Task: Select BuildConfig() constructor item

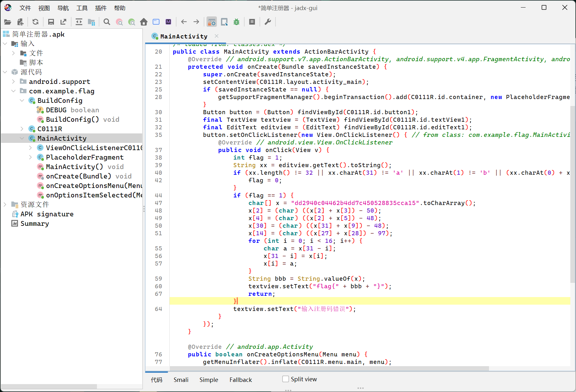Action: coord(78,119)
